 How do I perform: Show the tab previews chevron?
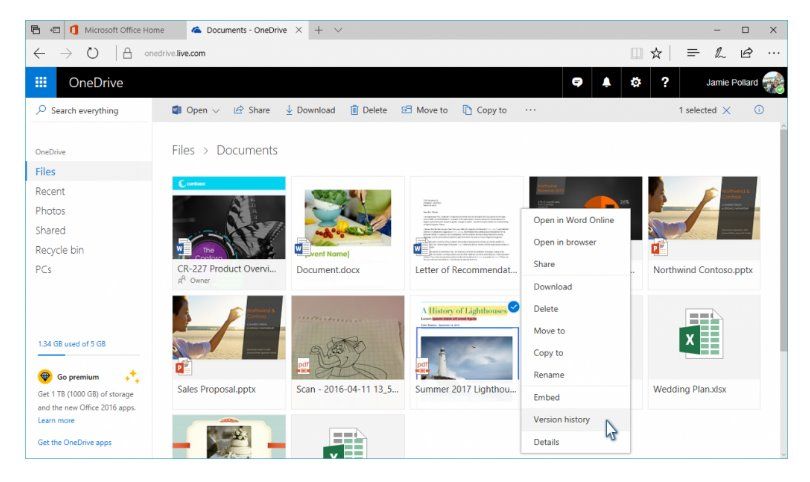click(338, 30)
